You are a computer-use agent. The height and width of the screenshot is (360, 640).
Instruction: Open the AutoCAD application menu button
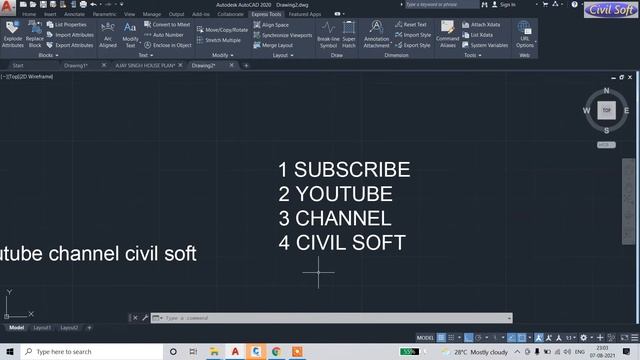click(x=7, y=7)
